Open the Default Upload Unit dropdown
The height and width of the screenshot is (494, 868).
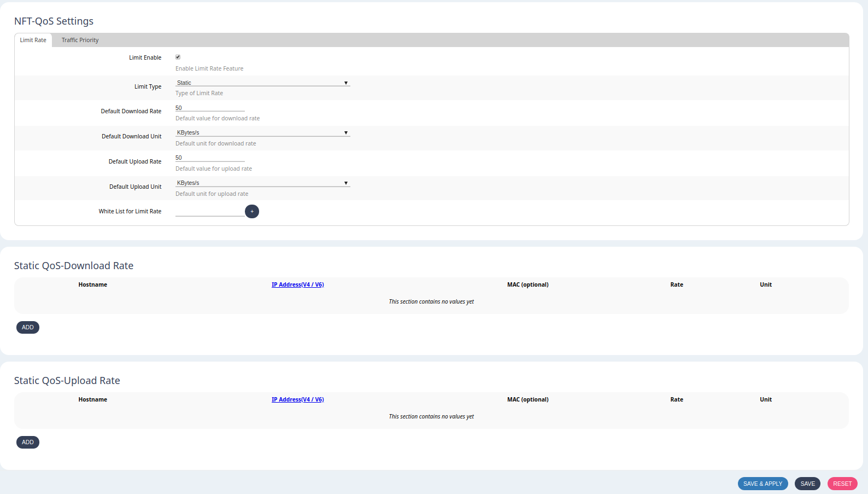pos(262,183)
